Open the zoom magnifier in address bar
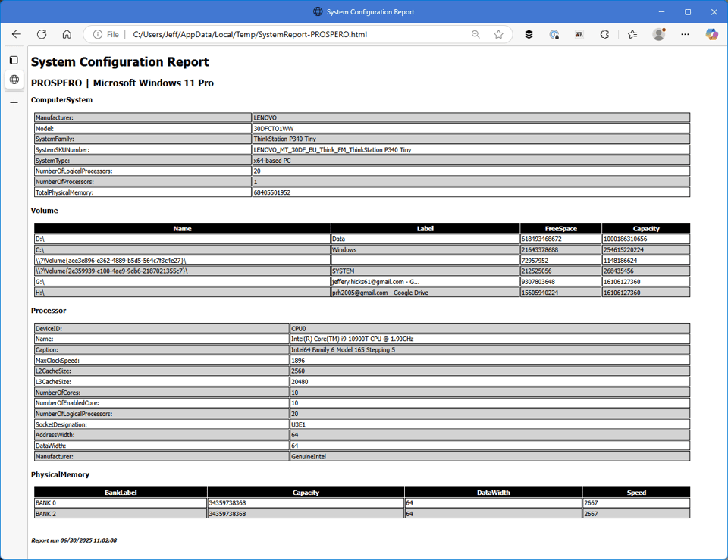 tap(475, 34)
